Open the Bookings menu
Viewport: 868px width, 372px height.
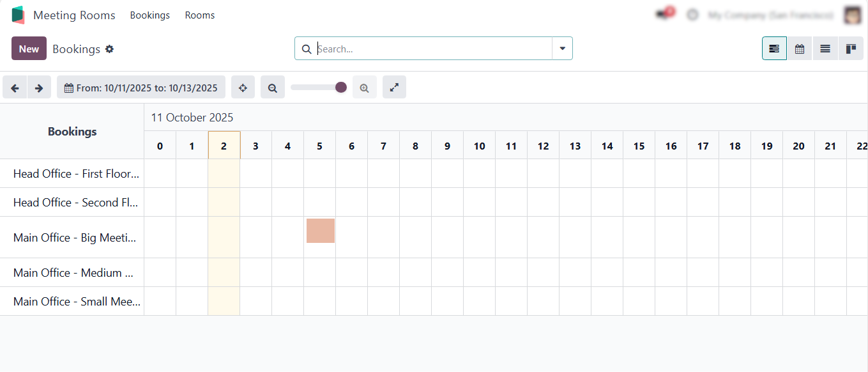tap(150, 15)
